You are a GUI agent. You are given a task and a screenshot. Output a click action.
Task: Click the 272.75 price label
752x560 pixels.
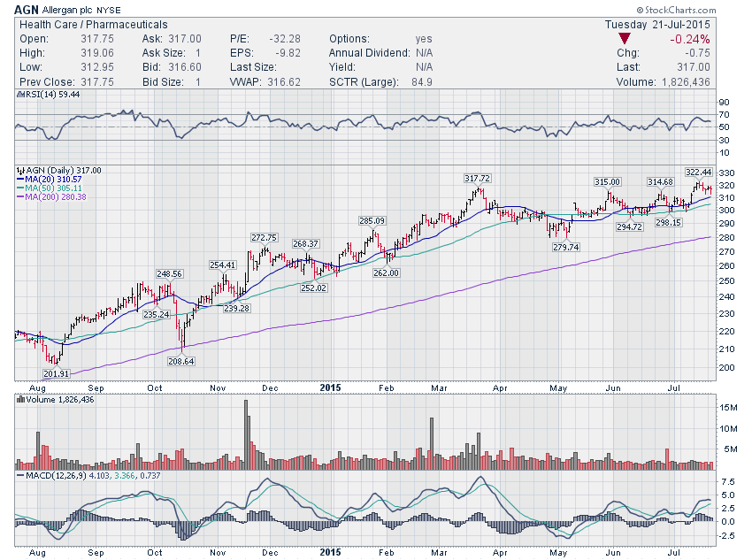tap(265, 237)
